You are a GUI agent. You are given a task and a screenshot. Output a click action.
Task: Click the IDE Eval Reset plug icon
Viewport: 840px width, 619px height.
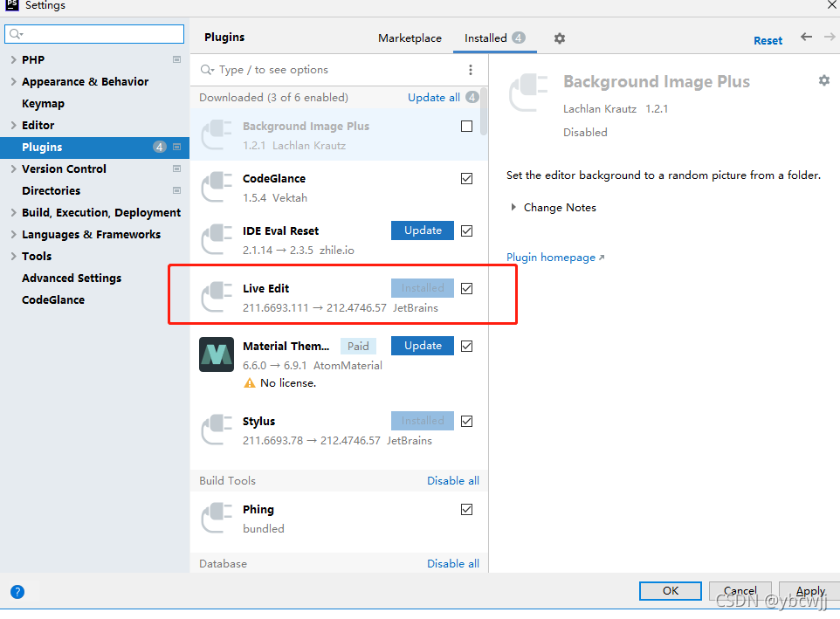coord(217,240)
